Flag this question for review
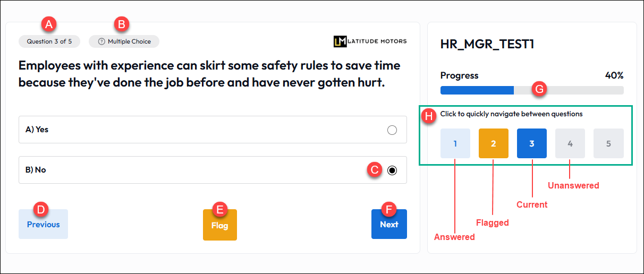 tap(219, 225)
